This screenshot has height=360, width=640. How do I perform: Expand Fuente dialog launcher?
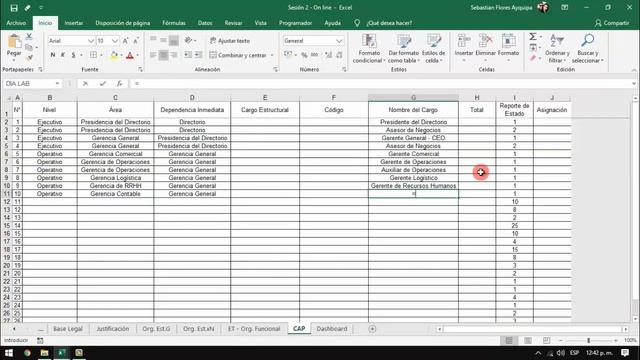click(x=140, y=70)
